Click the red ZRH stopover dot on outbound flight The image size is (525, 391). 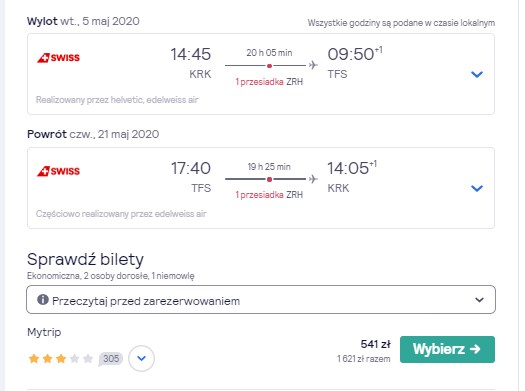pyautogui.click(x=269, y=66)
